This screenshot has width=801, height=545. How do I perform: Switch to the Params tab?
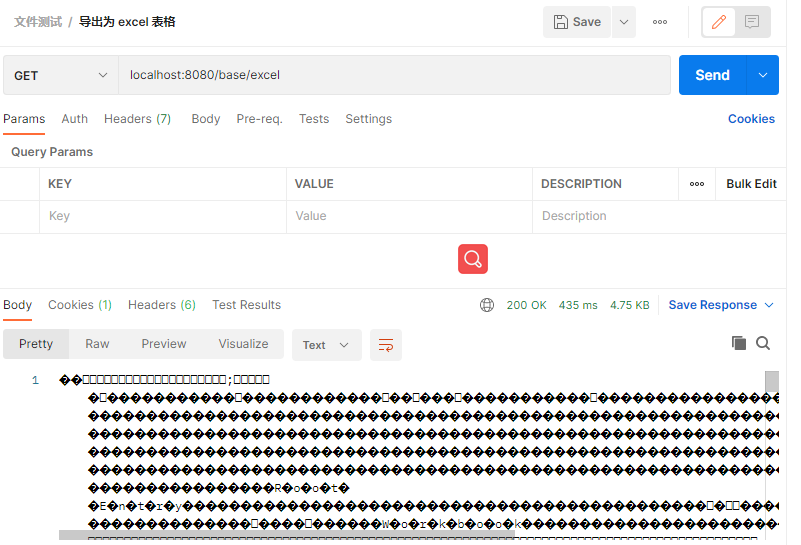pyautogui.click(x=24, y=119)
